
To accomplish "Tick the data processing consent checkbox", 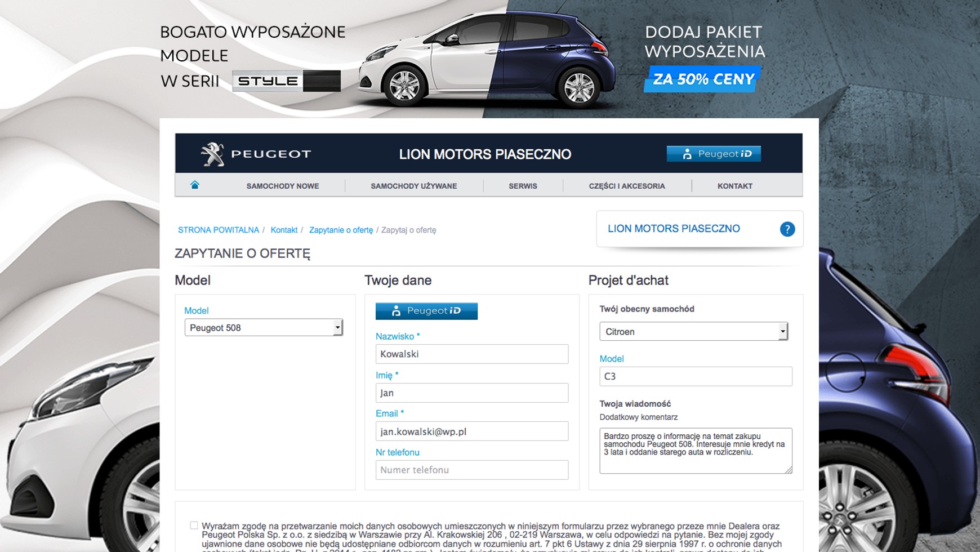I will 194,526.
